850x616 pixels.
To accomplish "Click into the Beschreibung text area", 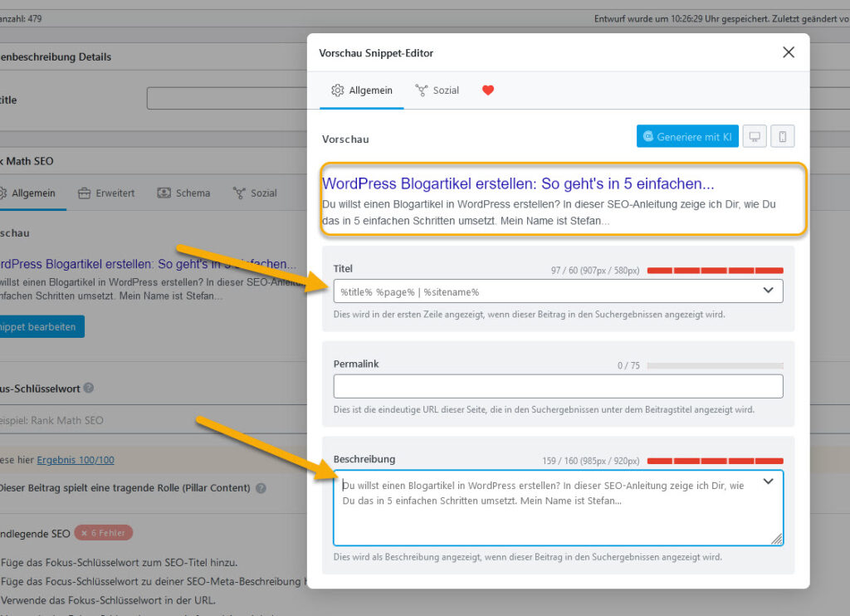I will click(558, 507).
